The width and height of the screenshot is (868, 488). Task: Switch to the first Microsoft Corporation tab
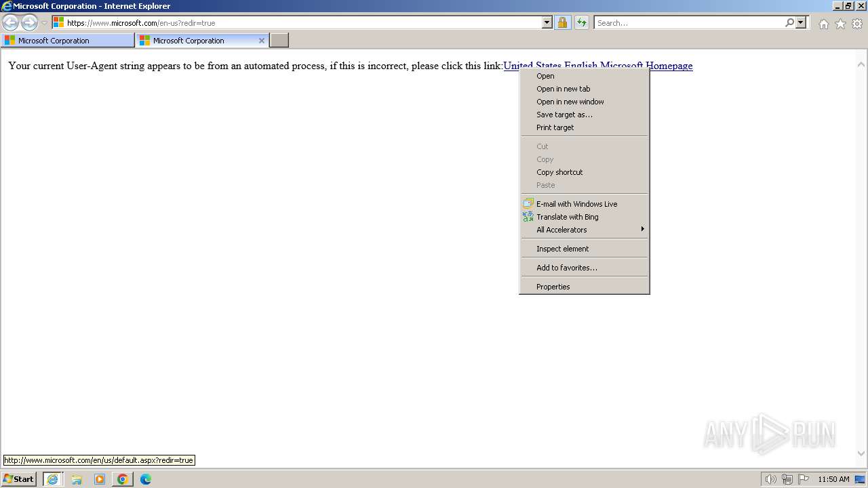(x=68, y=41)
